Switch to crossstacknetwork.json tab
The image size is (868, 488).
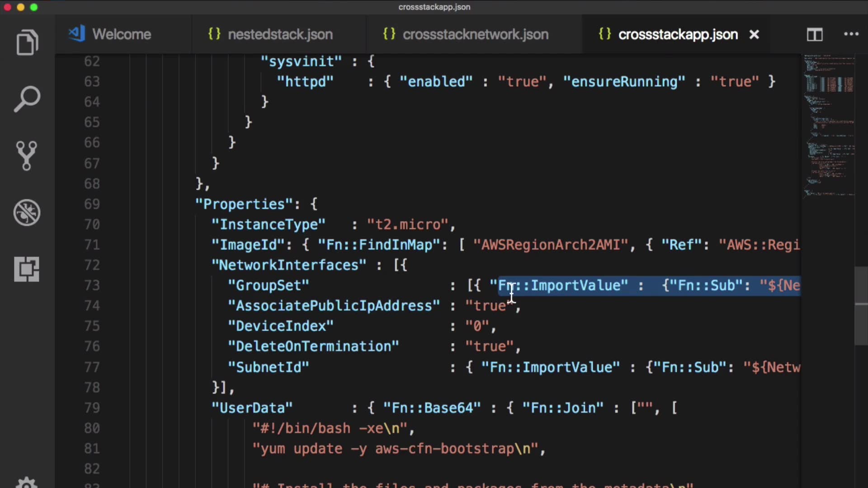[475, 34]
